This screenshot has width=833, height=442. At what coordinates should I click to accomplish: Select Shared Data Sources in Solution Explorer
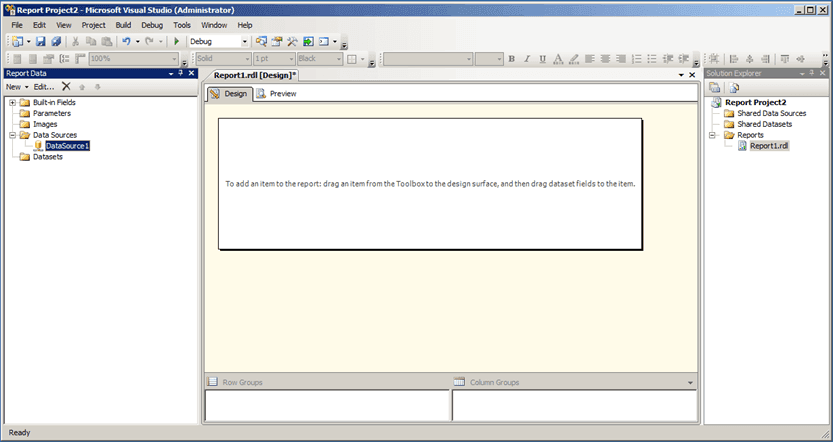click(771, 113)
